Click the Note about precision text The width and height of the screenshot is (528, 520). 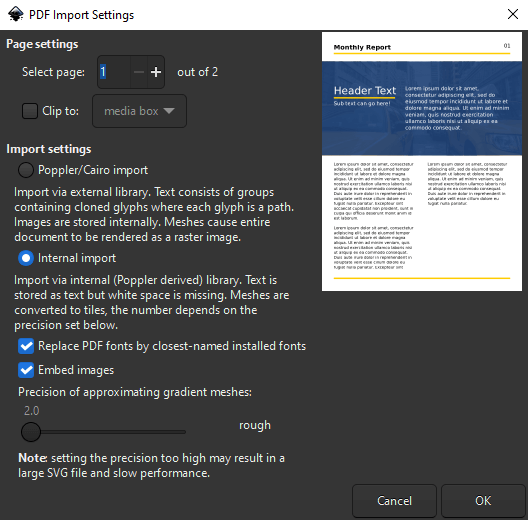152,465
